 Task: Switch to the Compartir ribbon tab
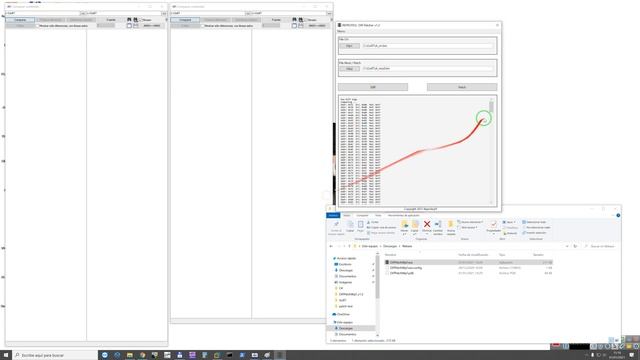tap(362, 216)
